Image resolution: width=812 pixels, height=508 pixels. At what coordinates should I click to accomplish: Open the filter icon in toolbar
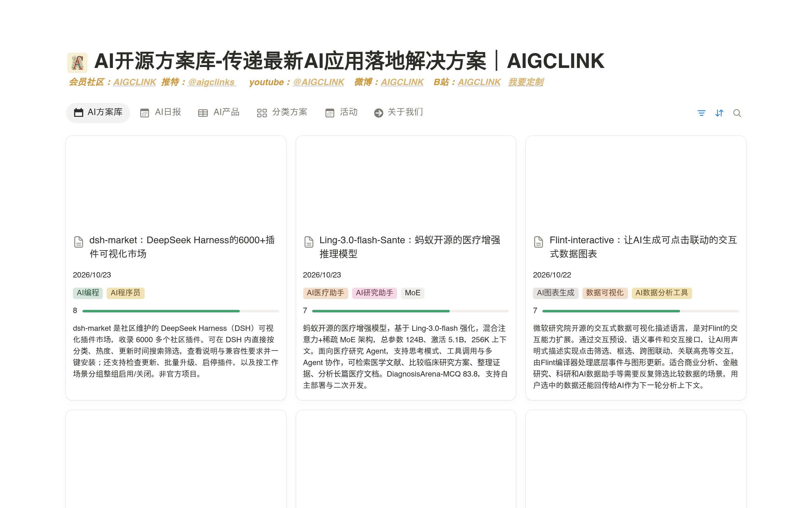click(x=701, y=113)
